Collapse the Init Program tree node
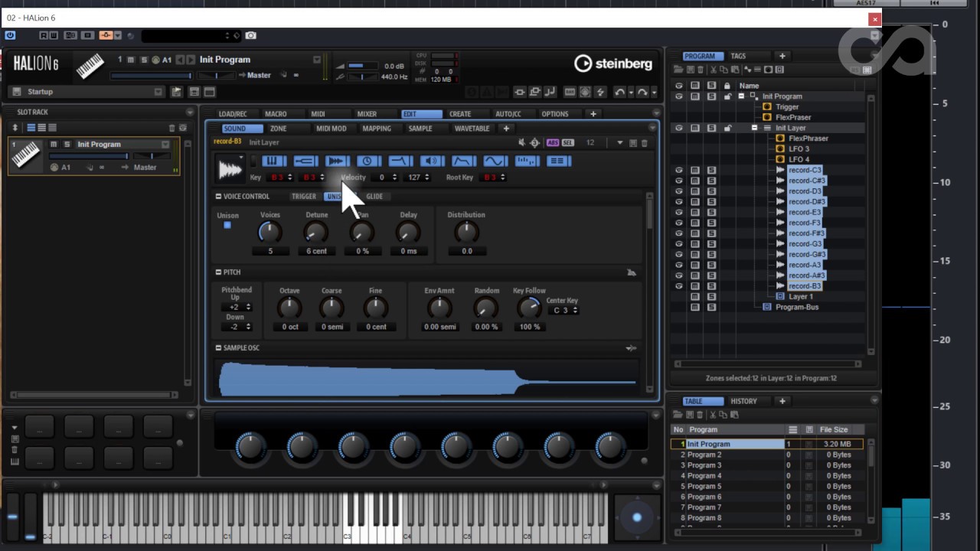Viewport: 980px width, 551px height. point(740,96)
